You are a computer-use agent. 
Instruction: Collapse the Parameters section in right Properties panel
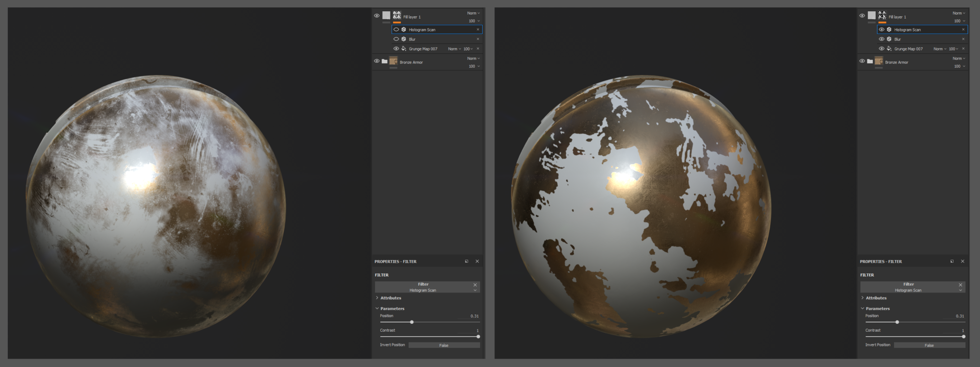[877, 309]
